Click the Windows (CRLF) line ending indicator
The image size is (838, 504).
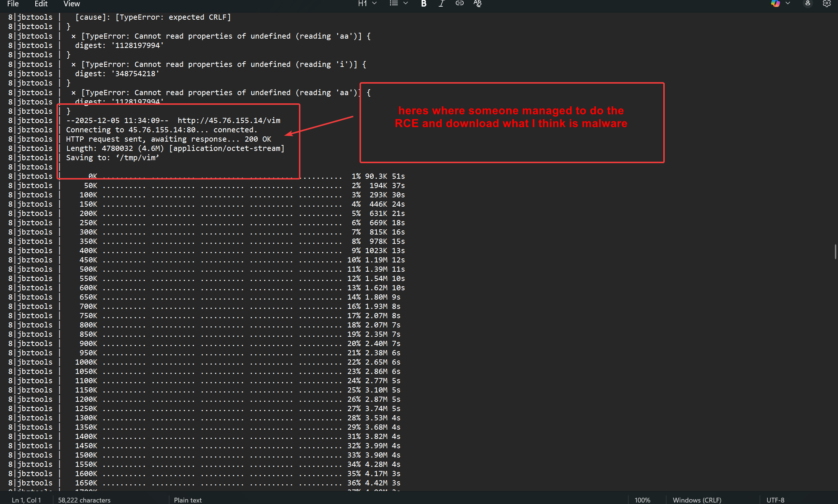coord(697,500)
